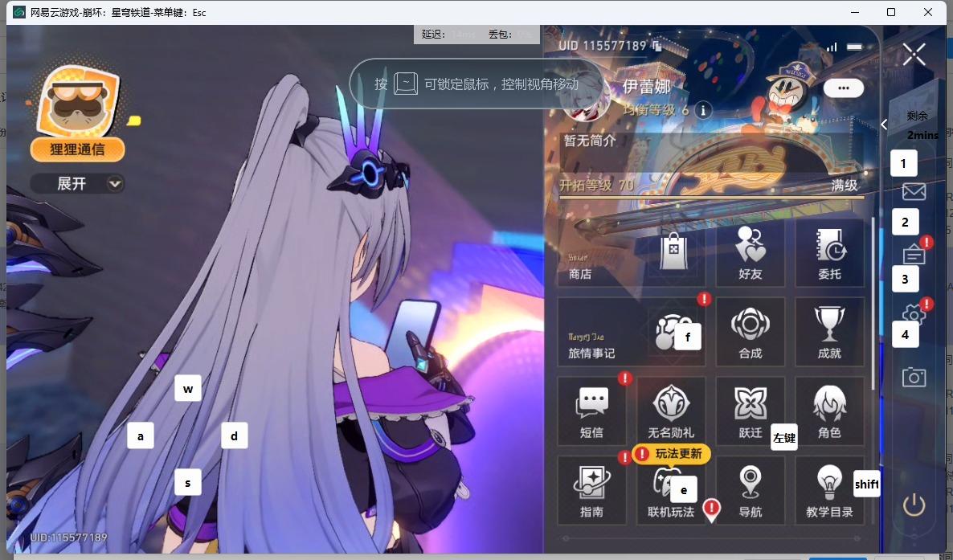Click the power exit icon
Viewport: 953px width, 560px height.
[914, 505]
